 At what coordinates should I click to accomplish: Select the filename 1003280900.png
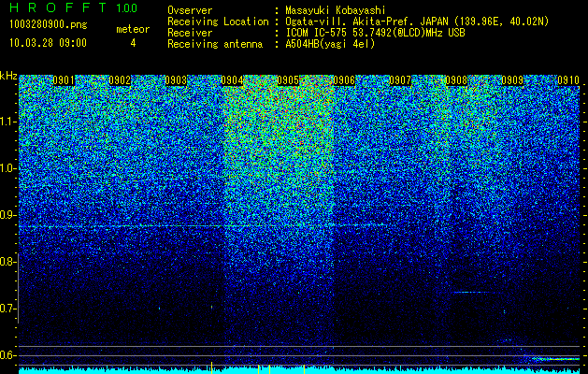49,25
